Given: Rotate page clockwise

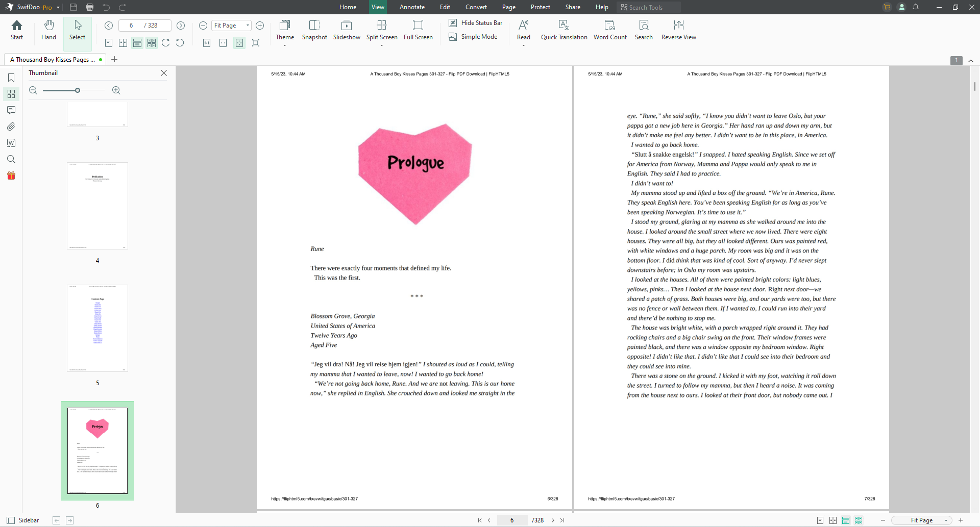Looking at the screenshot, I should 166,43.
